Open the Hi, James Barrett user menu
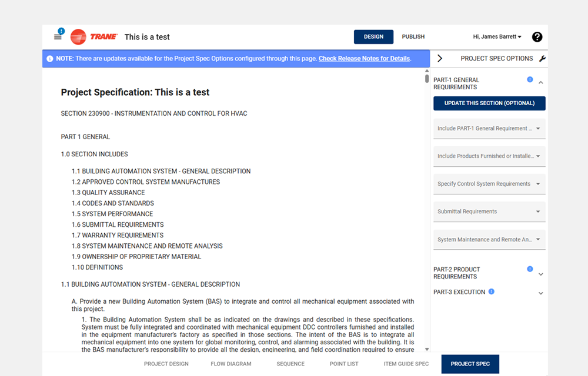This screenshot has width=588, height=376. (x=497, y=36)
